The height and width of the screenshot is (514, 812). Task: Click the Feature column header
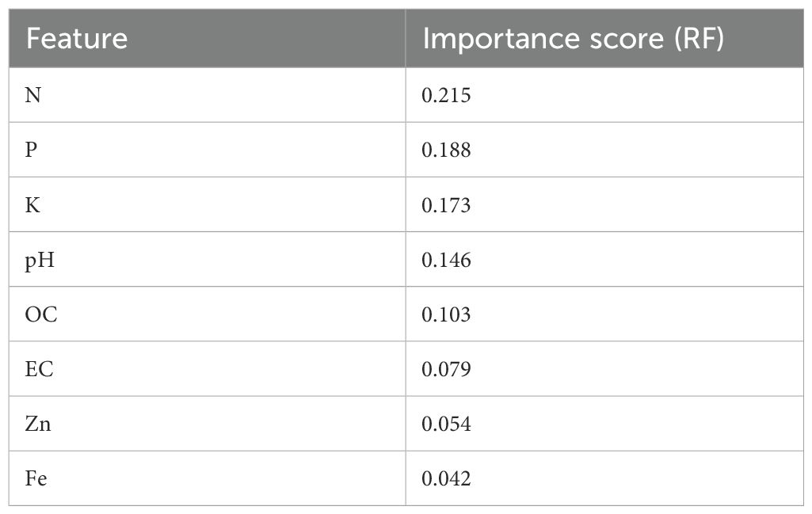pyautogui.click(x=77, y=39)
